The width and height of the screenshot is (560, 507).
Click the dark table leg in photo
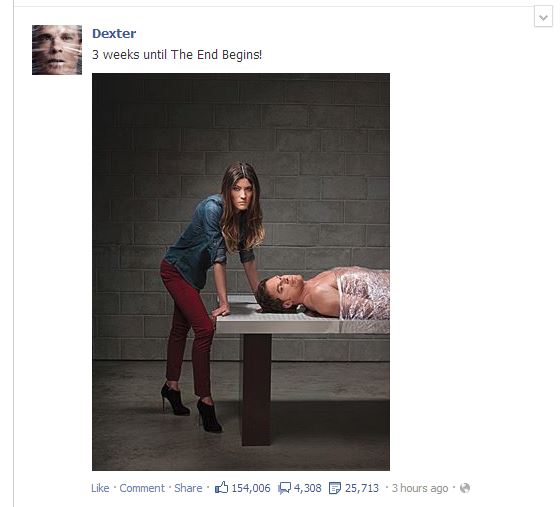tap(256, 389)
